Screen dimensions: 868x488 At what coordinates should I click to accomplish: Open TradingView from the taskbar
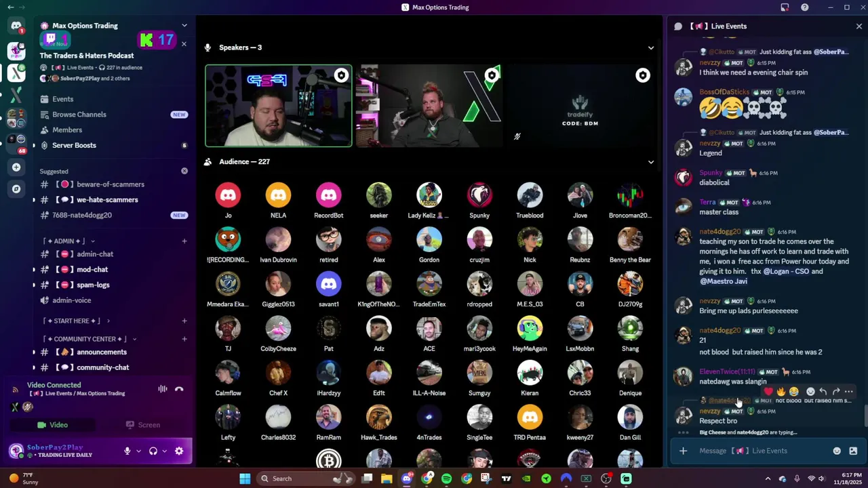[506, 479]
